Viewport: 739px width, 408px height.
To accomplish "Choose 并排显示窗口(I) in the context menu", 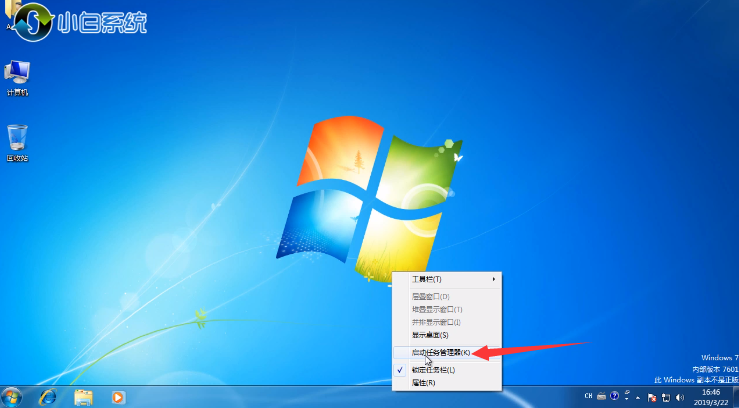I will (447, 322).
